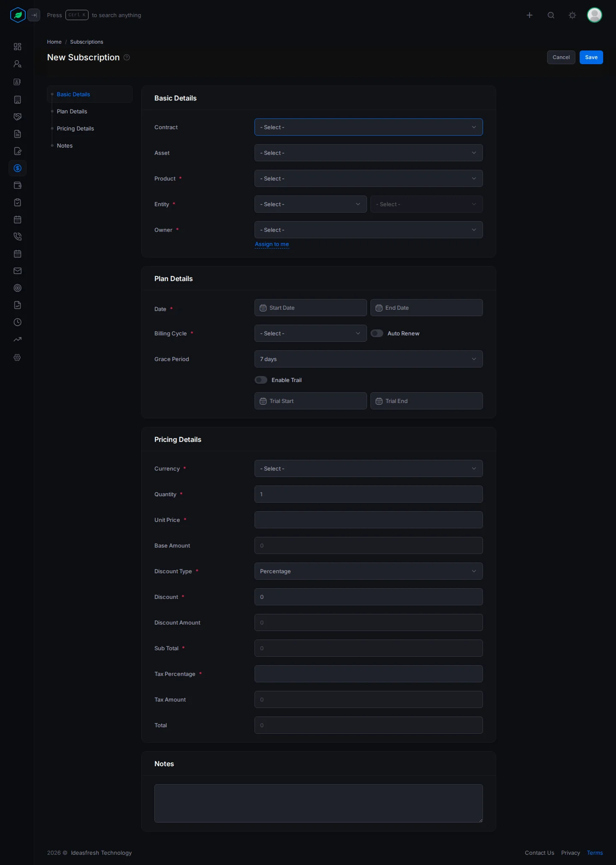Enable the Auto Renew switch
Viewport: 616px width, 865px height.
pos(377,333)
